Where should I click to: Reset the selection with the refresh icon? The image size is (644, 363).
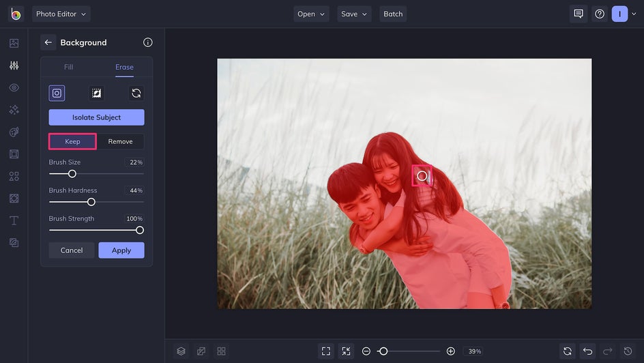pyautogui.click(x=136, y=93)
